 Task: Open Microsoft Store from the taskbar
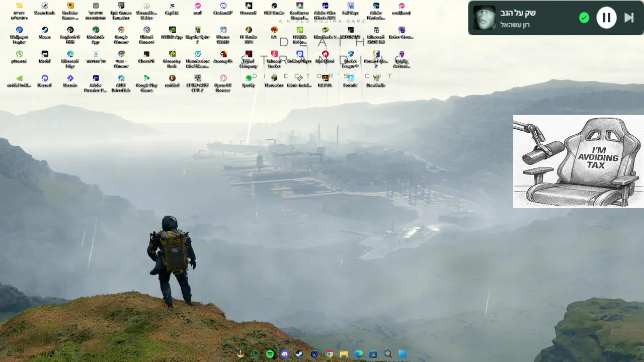pos(373,354)
